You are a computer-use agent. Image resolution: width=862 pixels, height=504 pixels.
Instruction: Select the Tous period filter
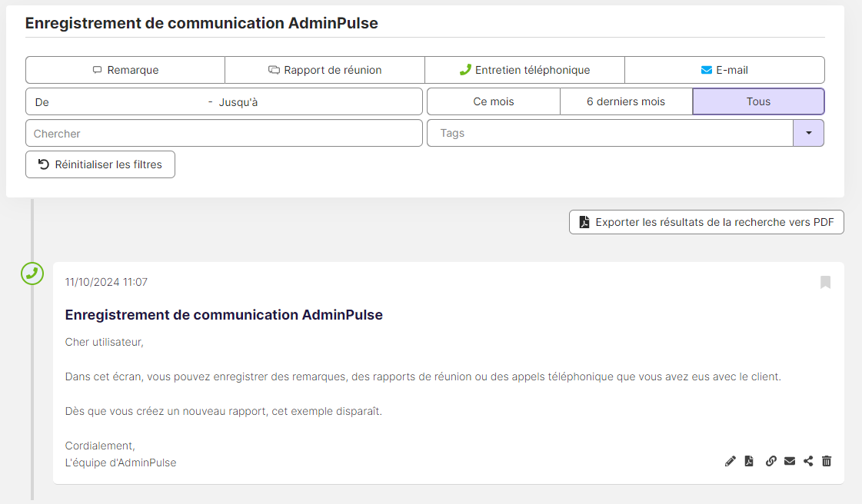759,101
